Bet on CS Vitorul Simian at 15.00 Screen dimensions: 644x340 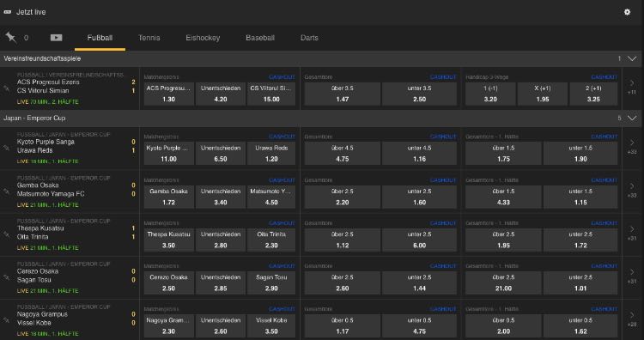(271, 94)
